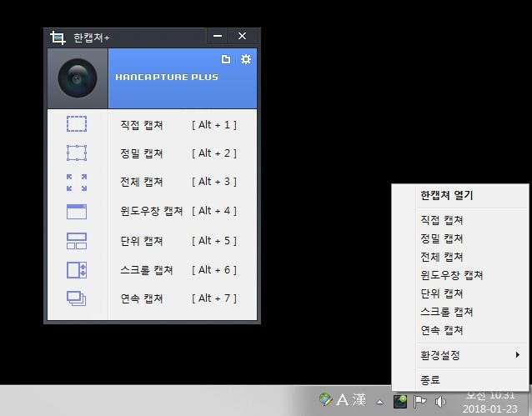Click the unit capture layout icon
The width and height of the screenshot is (532, 416).
pyautogui.click(x=77, y=241)
